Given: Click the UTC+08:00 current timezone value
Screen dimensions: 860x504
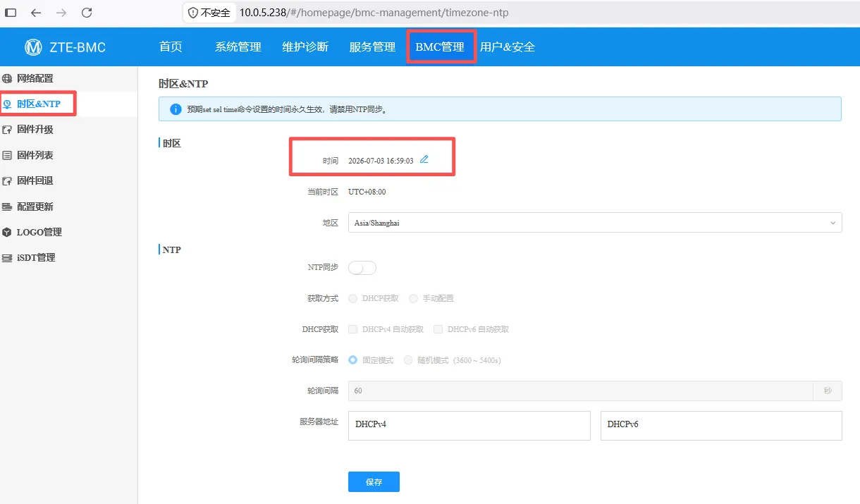Looking at the screenshot, I should click(x=367, y=192).
